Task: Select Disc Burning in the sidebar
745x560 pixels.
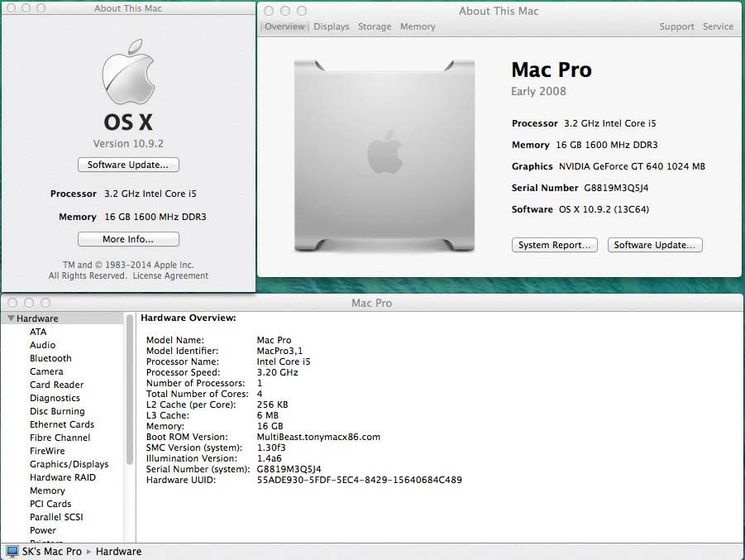Action: click(x=57, y=411)
